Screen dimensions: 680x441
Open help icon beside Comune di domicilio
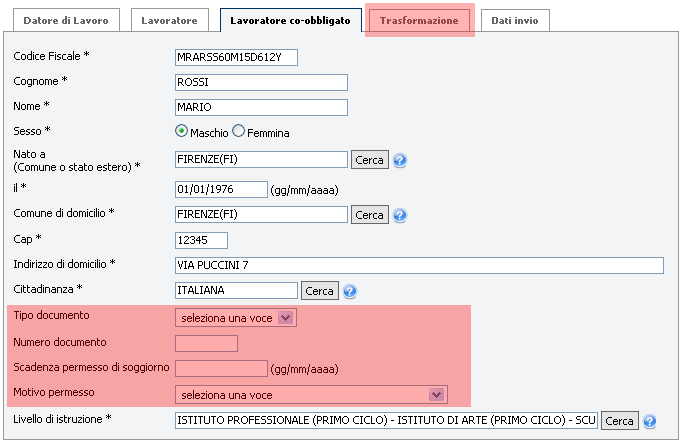400,215
